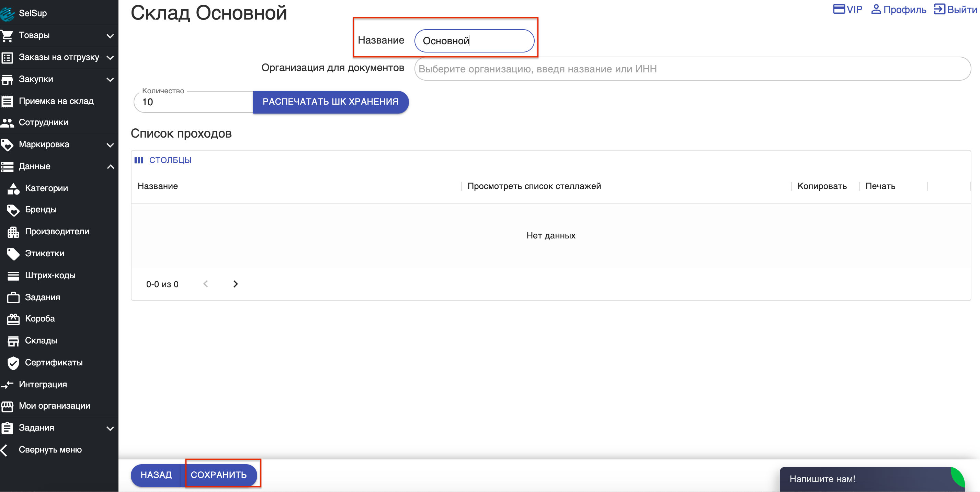Image resolution: width=980 pixels, height=492 pixels.
Task: Click the Короба sidebar icon
Action: [13, 319]
